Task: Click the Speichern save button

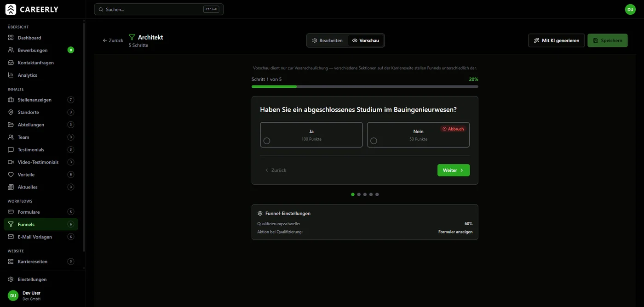Action: click(x=607, y=40)
